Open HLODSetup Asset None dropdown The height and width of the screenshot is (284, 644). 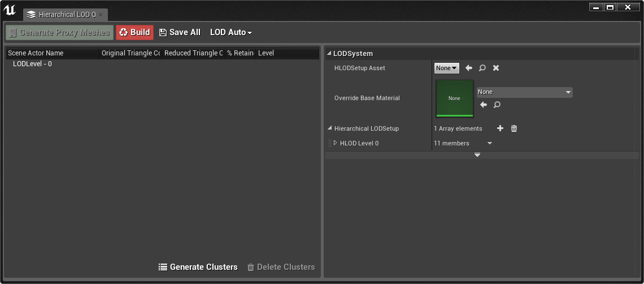(x=446, y=68)
